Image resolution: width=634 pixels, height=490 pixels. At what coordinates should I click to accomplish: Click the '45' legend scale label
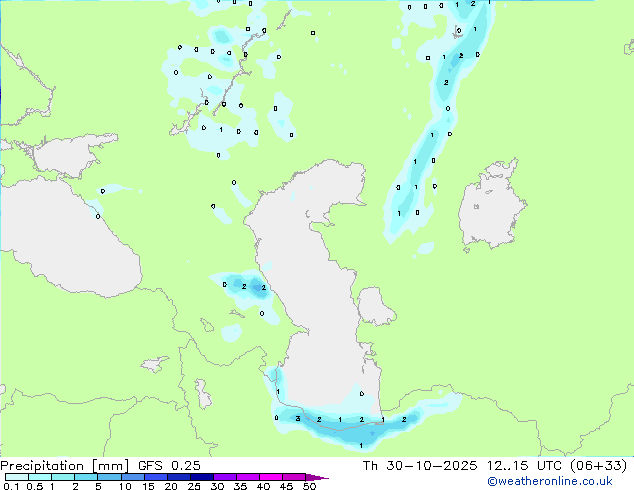pos(286,486)
